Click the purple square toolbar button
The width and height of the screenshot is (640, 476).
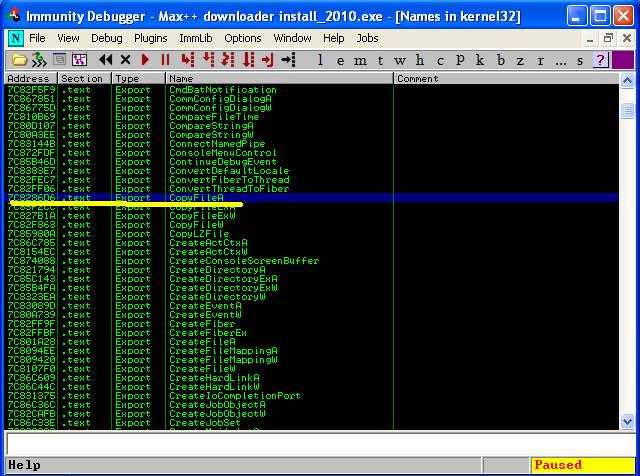[x=623, y=60]
